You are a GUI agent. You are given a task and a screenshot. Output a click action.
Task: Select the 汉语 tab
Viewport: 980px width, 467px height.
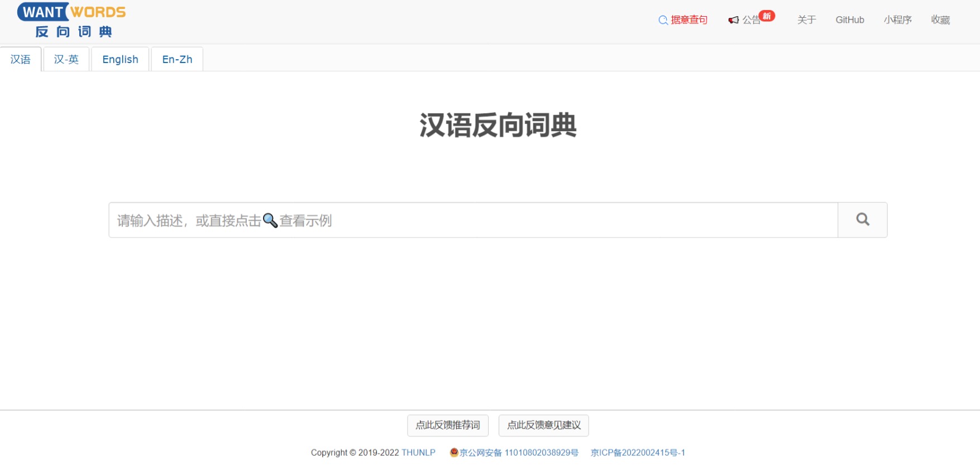pyautogui.click(x=21, y=59)
